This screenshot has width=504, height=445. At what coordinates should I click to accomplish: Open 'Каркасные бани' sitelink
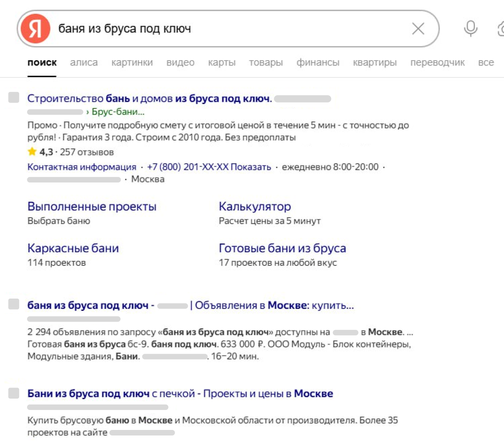(x=73, y=248)
